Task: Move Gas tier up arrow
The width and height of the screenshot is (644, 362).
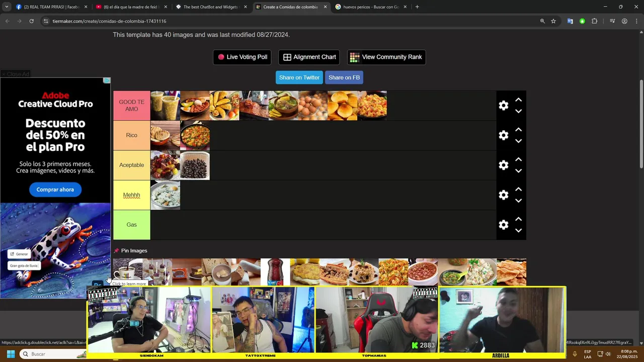Action: [x=518, y=219]
